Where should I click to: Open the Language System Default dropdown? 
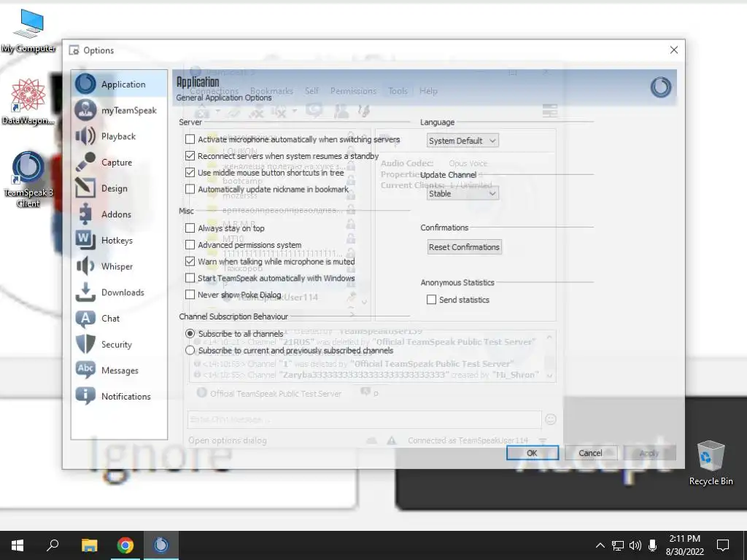(x=462, y=141)
